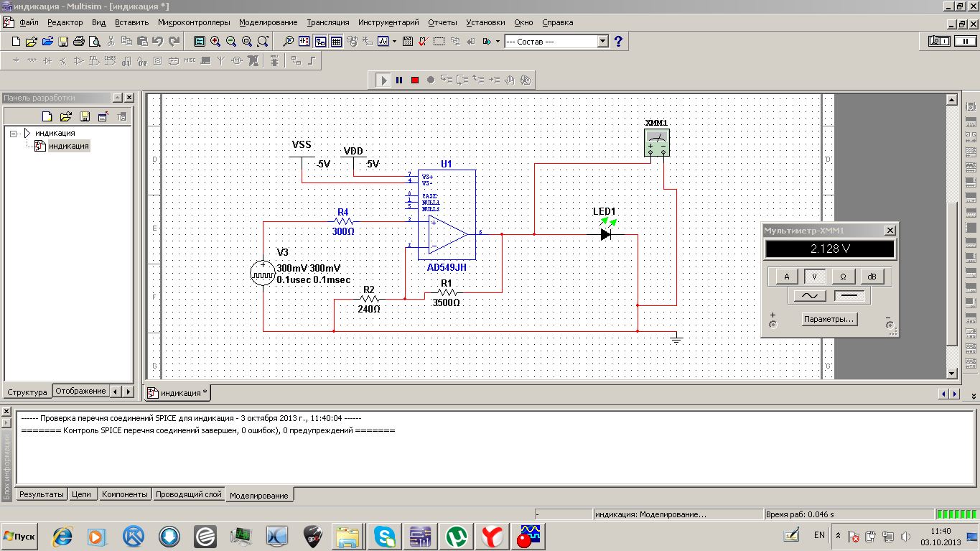Save the design with floppy icon
Screen dimensions: 980x551
[x=63, y=42]
